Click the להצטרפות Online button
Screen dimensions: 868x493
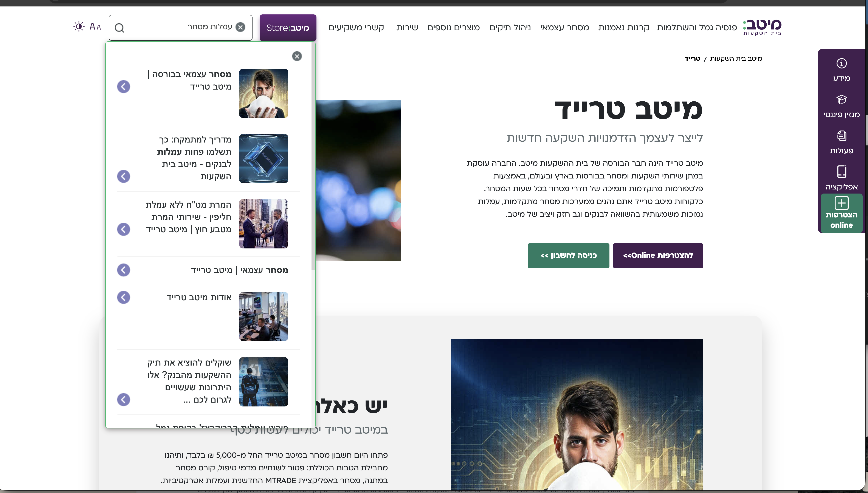658,256
